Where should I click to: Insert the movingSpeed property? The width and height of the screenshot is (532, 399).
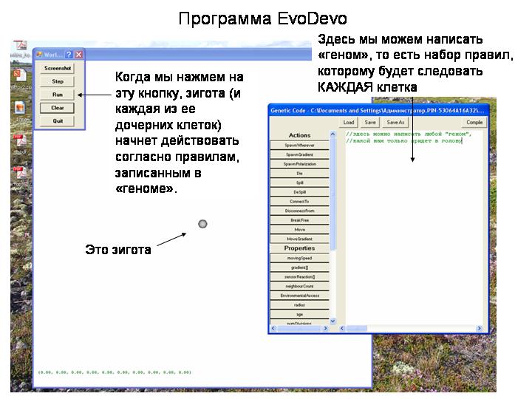pyautogui.click(x=299, y=258)
